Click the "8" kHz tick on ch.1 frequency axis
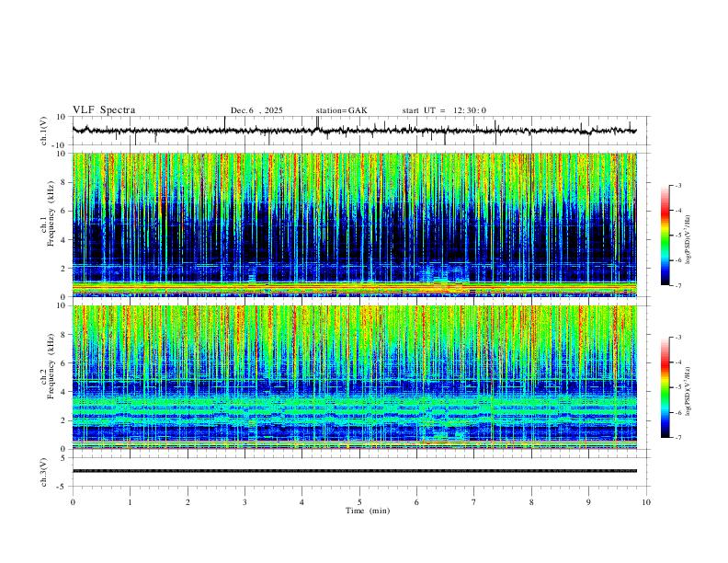Viewport: 728px width, 563px height. click(63, 182)
